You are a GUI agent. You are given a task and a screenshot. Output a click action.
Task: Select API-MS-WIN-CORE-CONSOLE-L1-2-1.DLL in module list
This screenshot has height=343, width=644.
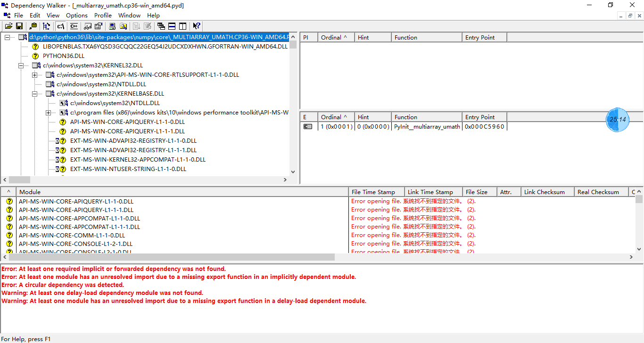pos(75,244)
